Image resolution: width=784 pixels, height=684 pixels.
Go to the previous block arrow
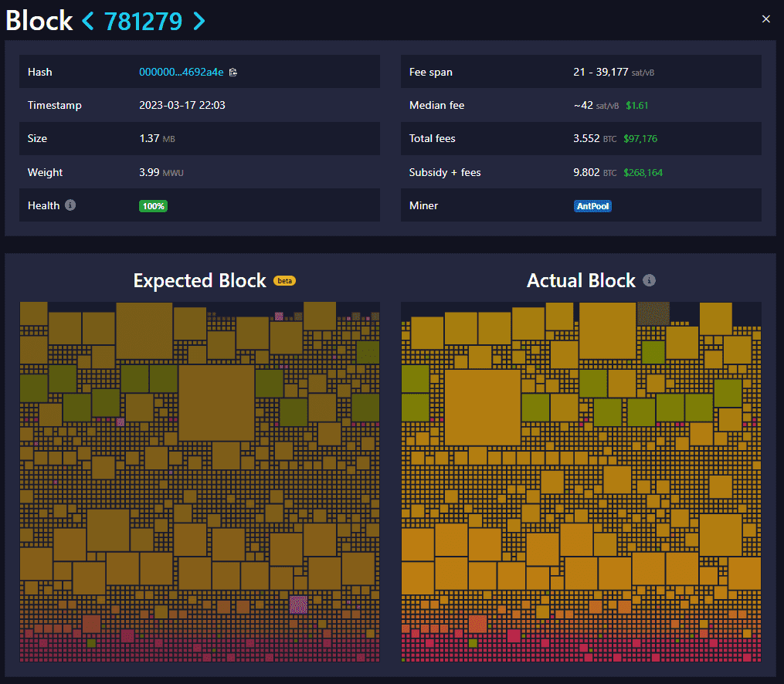point(88,21)
